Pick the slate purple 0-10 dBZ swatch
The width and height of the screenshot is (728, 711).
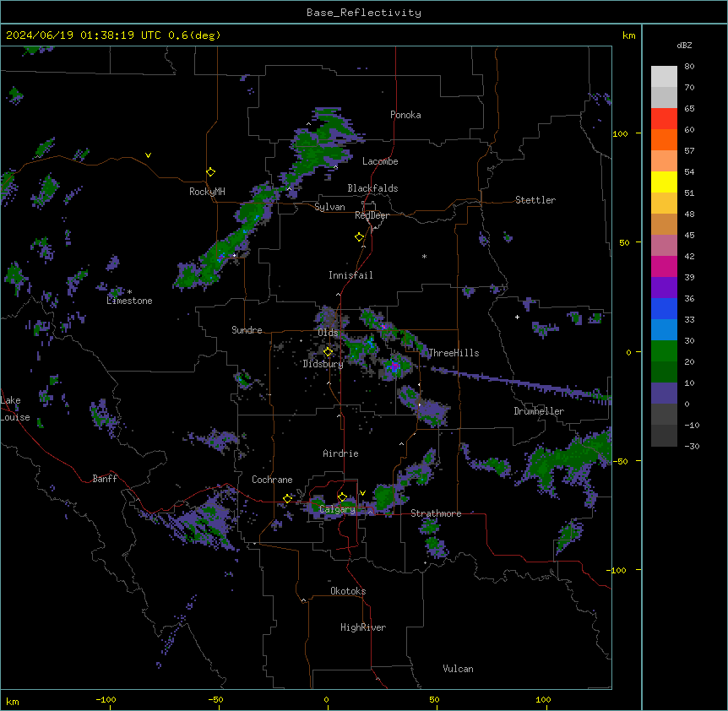tap(664, 393)
